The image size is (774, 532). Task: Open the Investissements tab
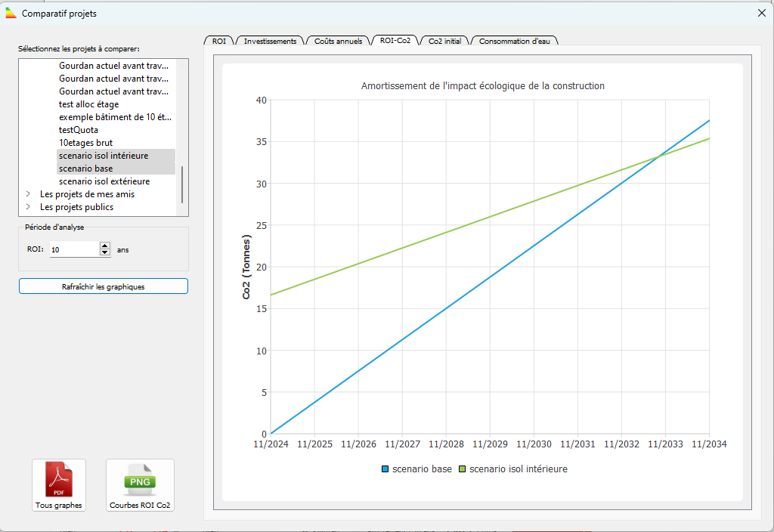click(x=270, y=41)
